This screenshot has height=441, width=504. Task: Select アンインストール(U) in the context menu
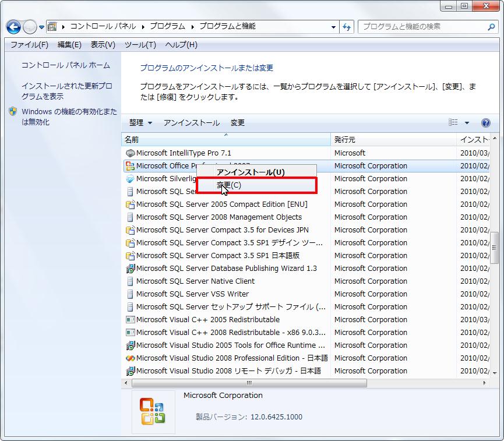point(251,172)
